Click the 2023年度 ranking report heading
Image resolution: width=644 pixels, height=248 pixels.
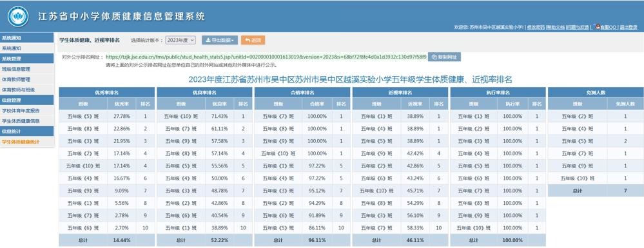click(350, 80)
